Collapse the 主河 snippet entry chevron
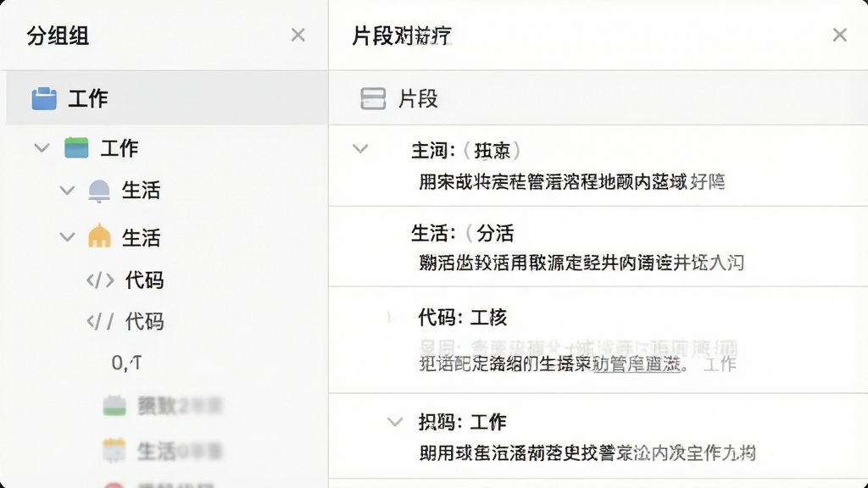Screen dimensions: 868x488 [x=360, y=148]
